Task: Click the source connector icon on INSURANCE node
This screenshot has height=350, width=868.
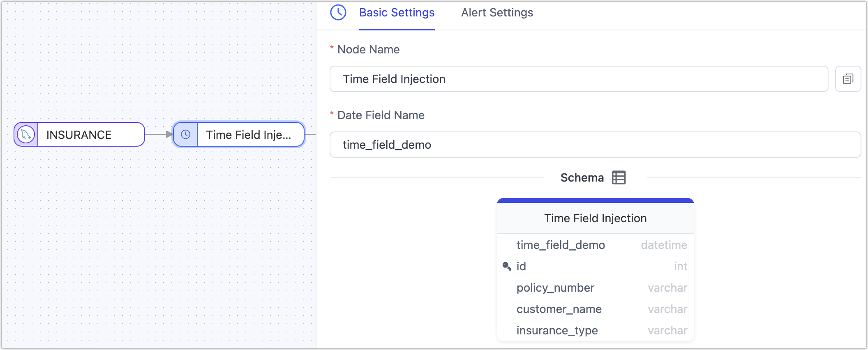Action: [x=26, y=134]
